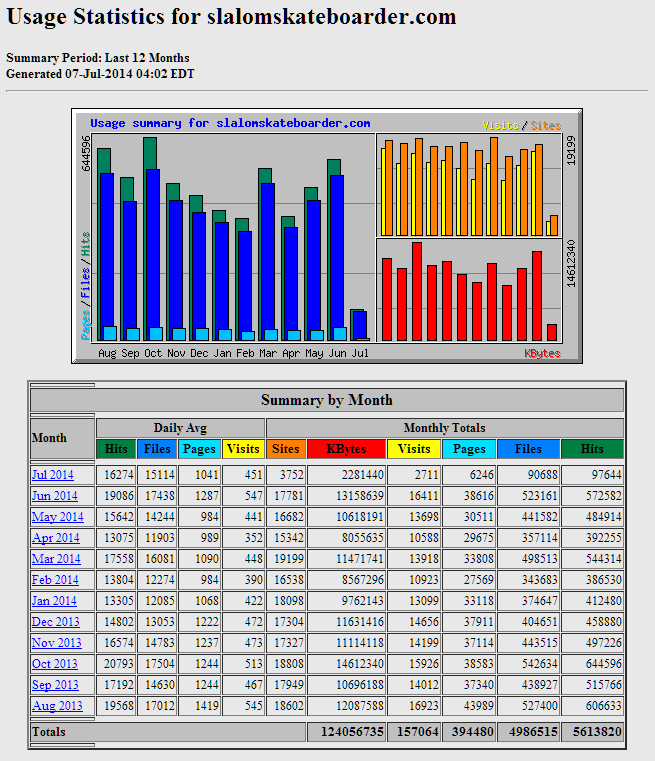The height and width of the screenshot is (761, 655).
Task: Open the Feb 2014 statistics link
Action: coord(54,580)
